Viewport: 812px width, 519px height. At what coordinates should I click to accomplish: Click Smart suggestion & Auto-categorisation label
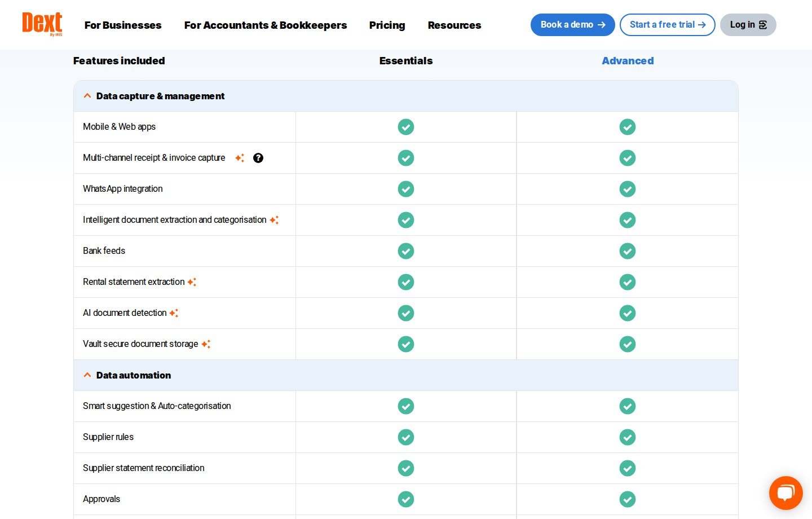(157, 406)
